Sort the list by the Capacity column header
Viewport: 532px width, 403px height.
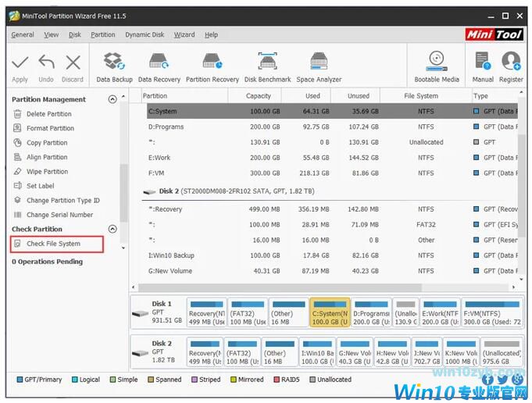[x=259, y=96]
